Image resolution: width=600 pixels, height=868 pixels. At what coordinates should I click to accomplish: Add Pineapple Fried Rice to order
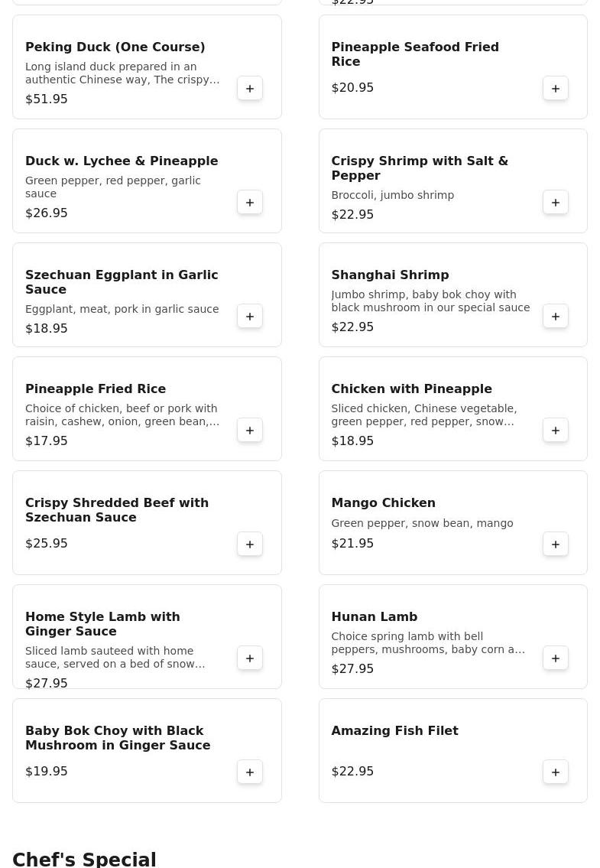point(250,431)
